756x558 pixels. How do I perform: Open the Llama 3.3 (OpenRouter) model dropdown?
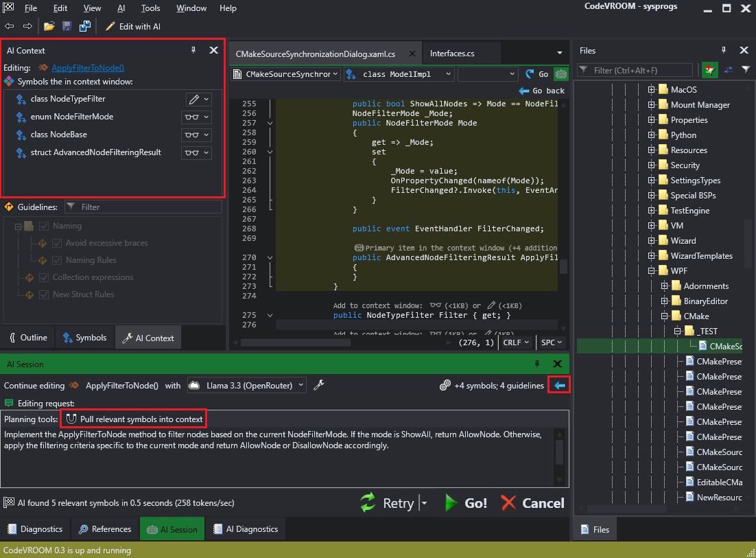[x=247, y=385]
